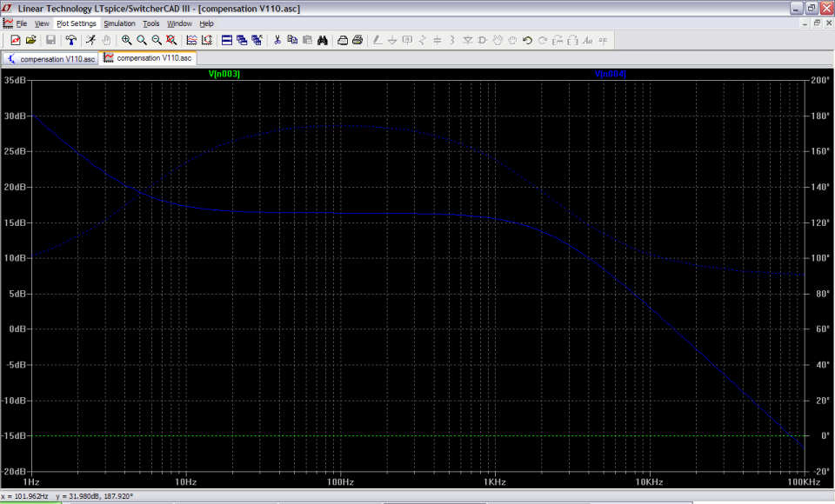Click the binoculars Find icon
Screen dimensions: 835x504
(x=322, y=40)
